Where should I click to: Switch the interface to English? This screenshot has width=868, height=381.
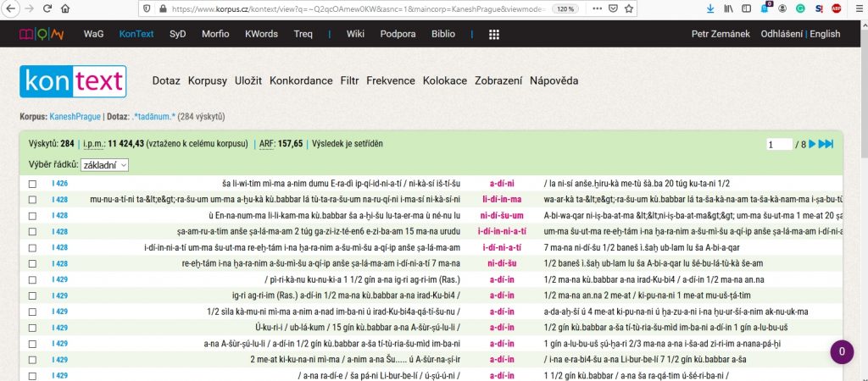pos(825,34)
